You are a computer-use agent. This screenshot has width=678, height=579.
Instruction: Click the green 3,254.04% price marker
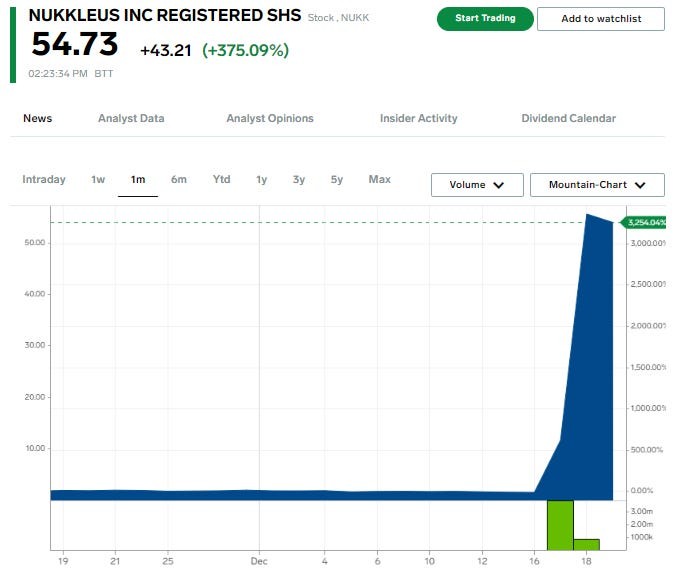pyautogui.click(x=645, y=222)
